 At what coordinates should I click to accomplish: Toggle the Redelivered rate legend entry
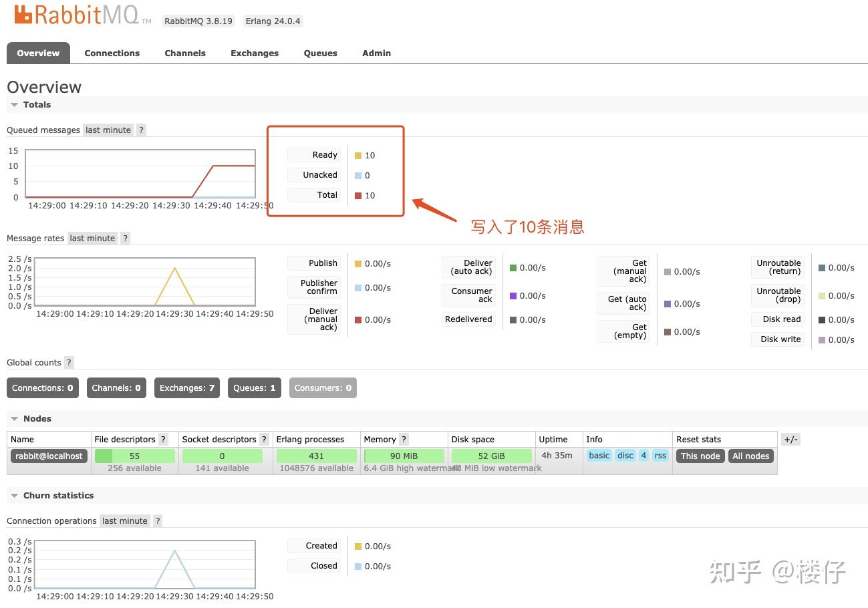(468, 319)
